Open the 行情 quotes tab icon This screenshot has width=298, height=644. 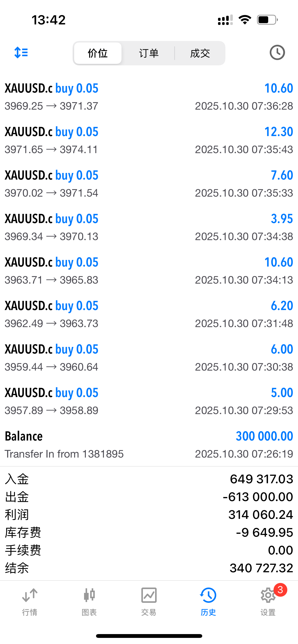point(30,595)
